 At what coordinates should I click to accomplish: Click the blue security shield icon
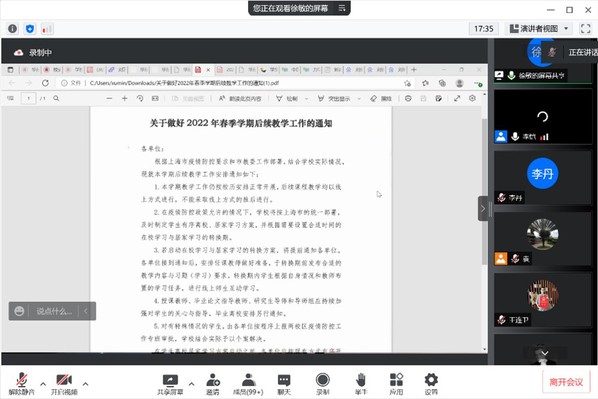pyautogui.click(x=30, y=29)
